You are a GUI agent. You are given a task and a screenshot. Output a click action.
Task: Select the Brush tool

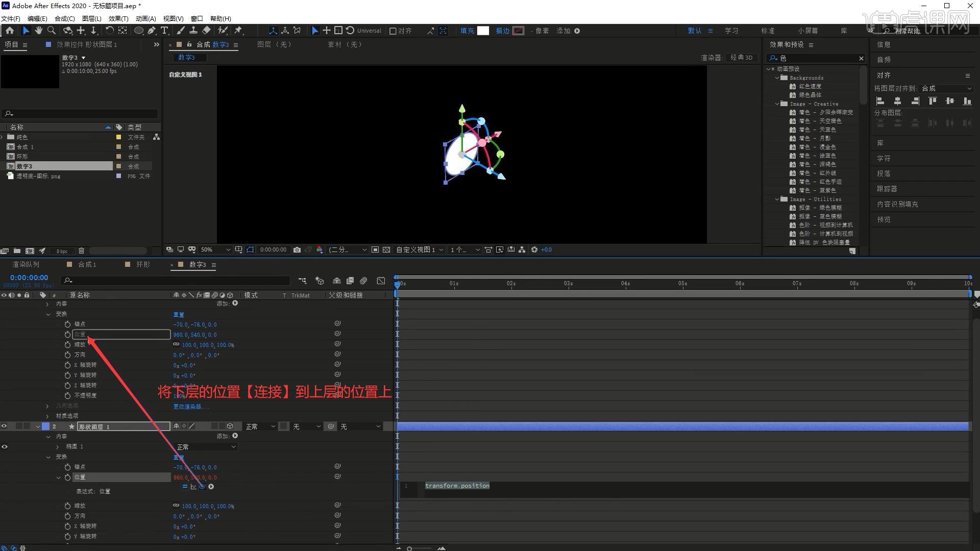180,31
